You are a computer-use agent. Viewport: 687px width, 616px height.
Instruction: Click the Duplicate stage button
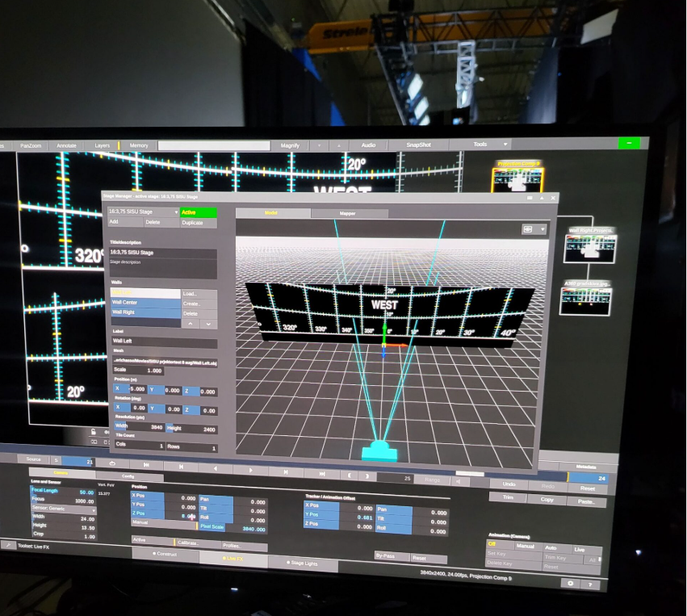pos(198,222)
